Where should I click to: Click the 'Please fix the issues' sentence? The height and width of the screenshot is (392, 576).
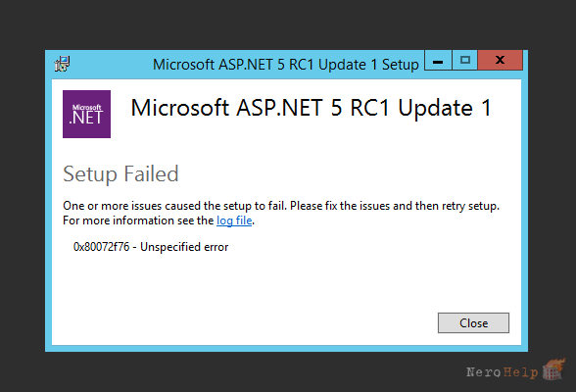click(x=395, y=206)
